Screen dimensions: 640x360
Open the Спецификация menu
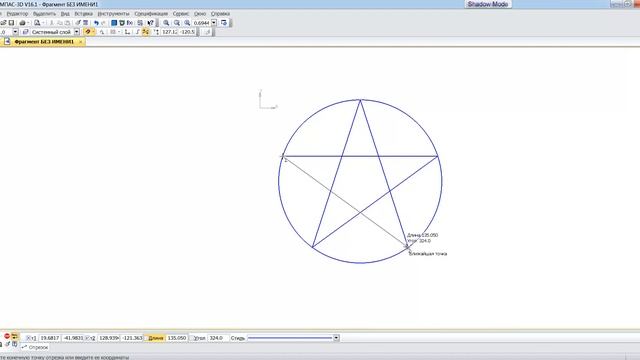151,13
